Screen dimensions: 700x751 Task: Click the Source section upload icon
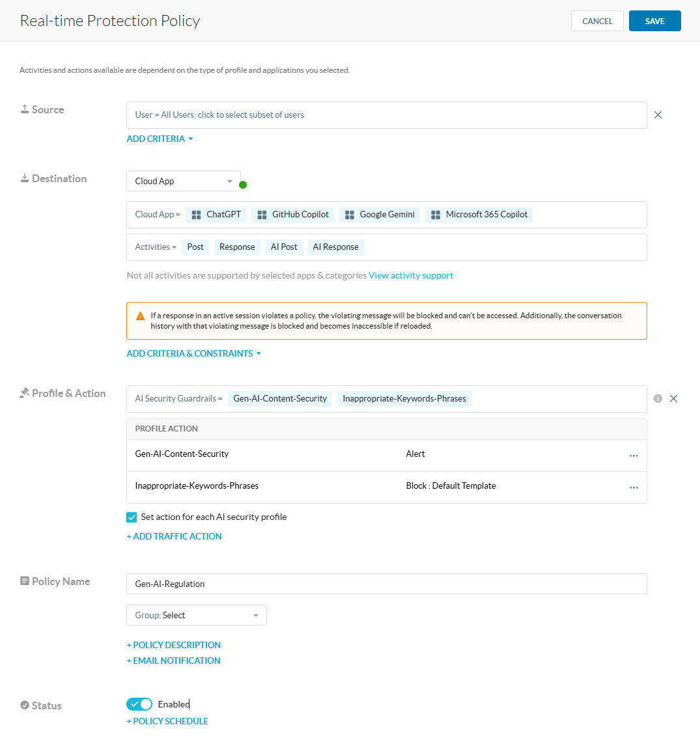click(x=24, y=109)
